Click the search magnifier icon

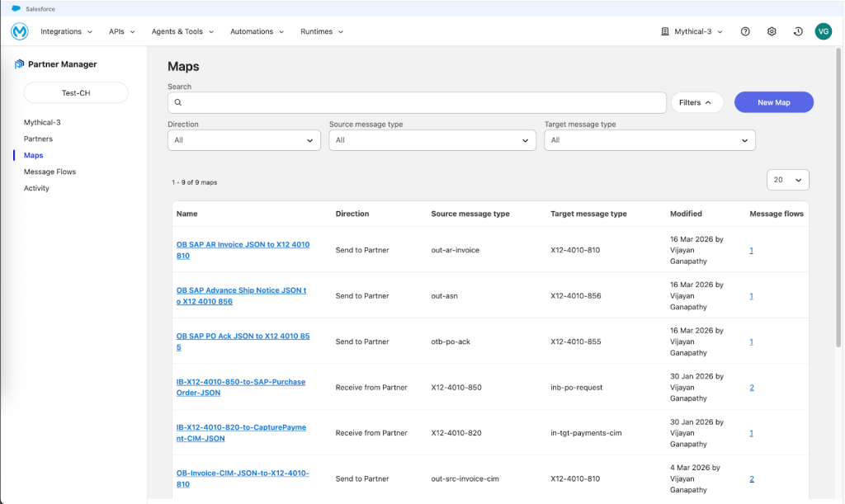click(177, 102)
